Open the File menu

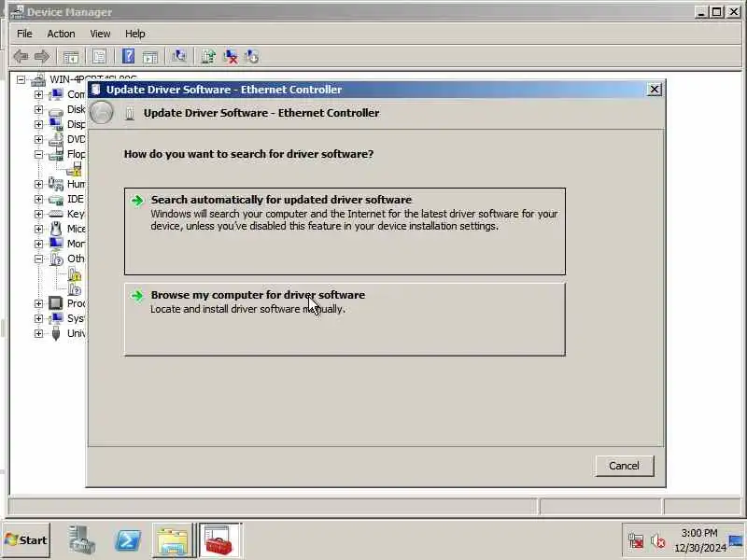24,34
